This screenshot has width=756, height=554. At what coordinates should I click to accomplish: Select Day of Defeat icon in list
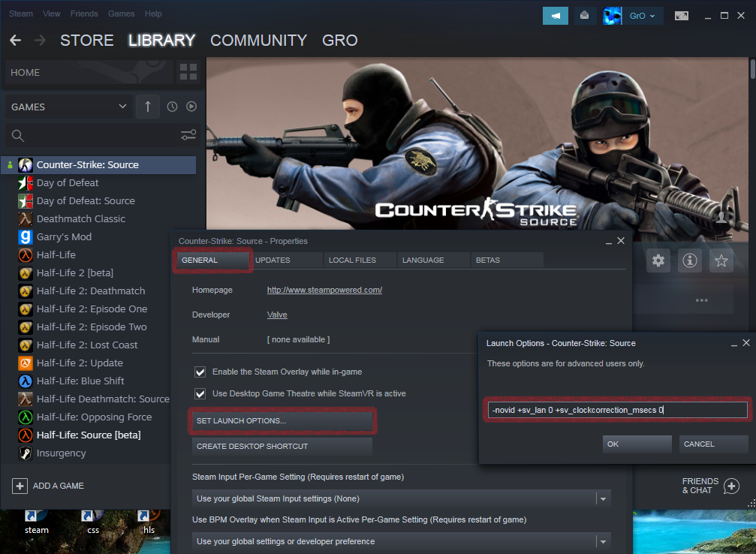(x=25, y=182)
